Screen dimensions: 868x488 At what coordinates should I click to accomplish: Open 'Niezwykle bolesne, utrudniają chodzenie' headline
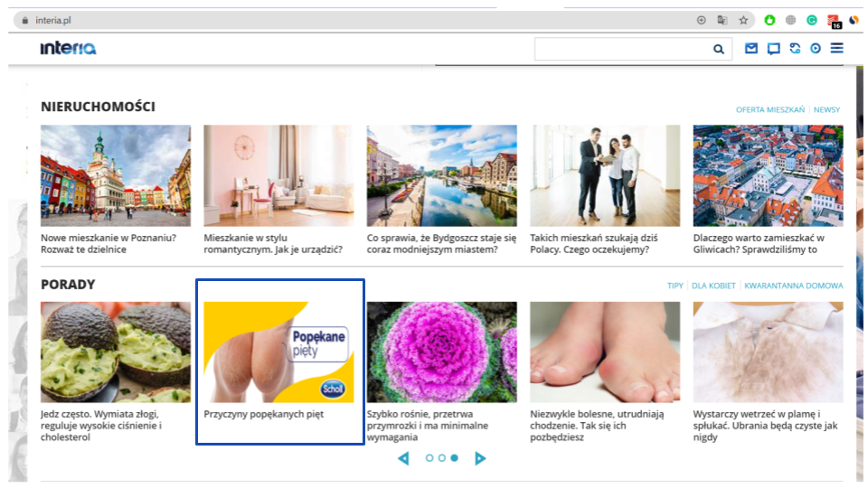pyautogui.click(x=597, y=426)
